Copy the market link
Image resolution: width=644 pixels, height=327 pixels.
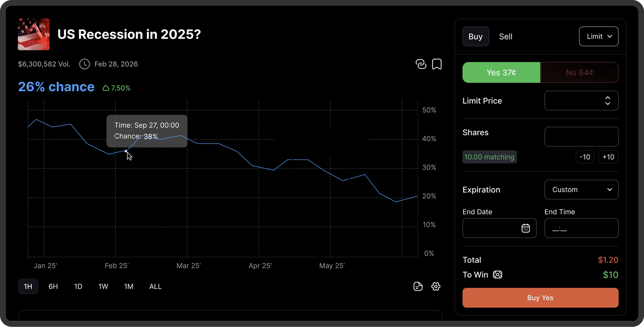[x=421, y=64]
